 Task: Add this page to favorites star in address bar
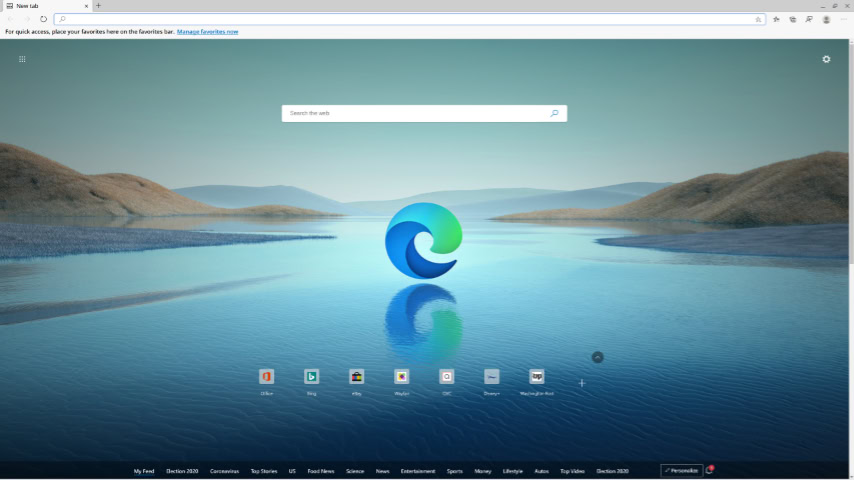coord(758,20)
